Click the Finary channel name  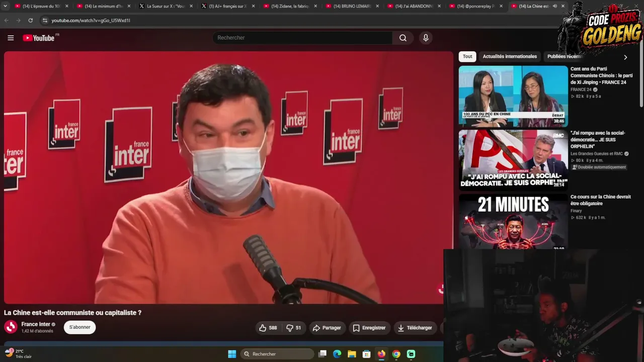coord(576,211)
